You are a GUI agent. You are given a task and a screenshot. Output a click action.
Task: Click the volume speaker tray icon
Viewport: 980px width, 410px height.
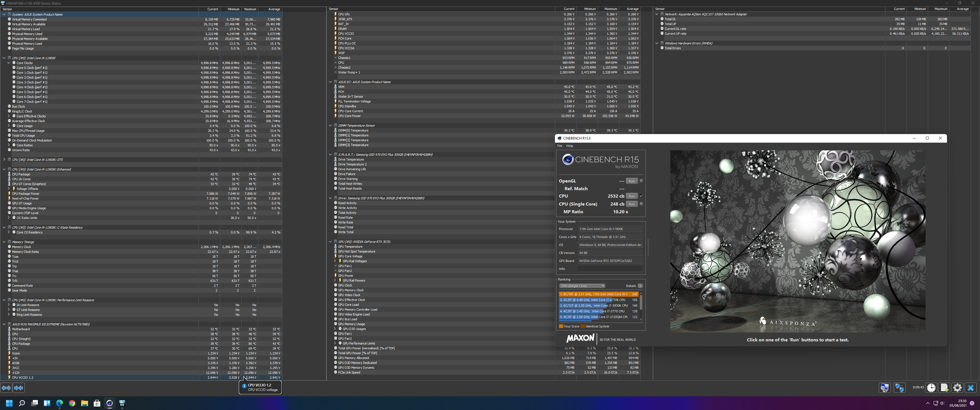point(942,403)
